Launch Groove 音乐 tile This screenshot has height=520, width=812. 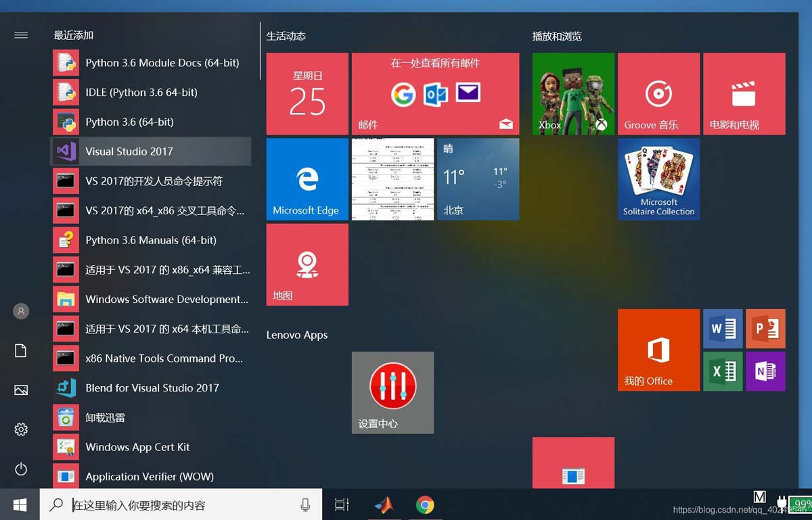658,94
